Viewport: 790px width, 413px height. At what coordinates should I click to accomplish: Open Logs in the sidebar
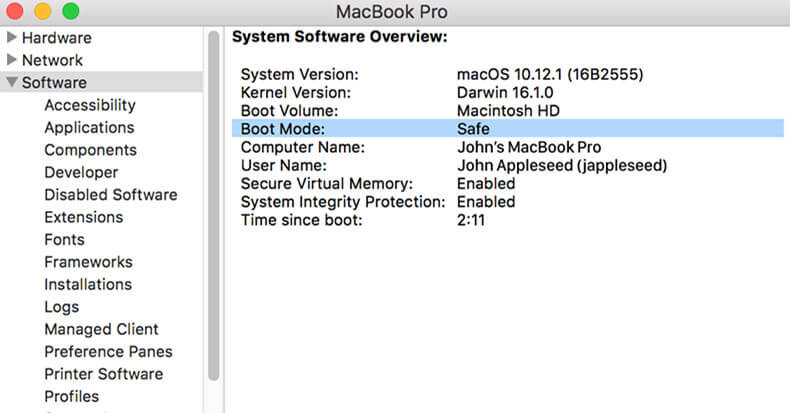point(61,307)
